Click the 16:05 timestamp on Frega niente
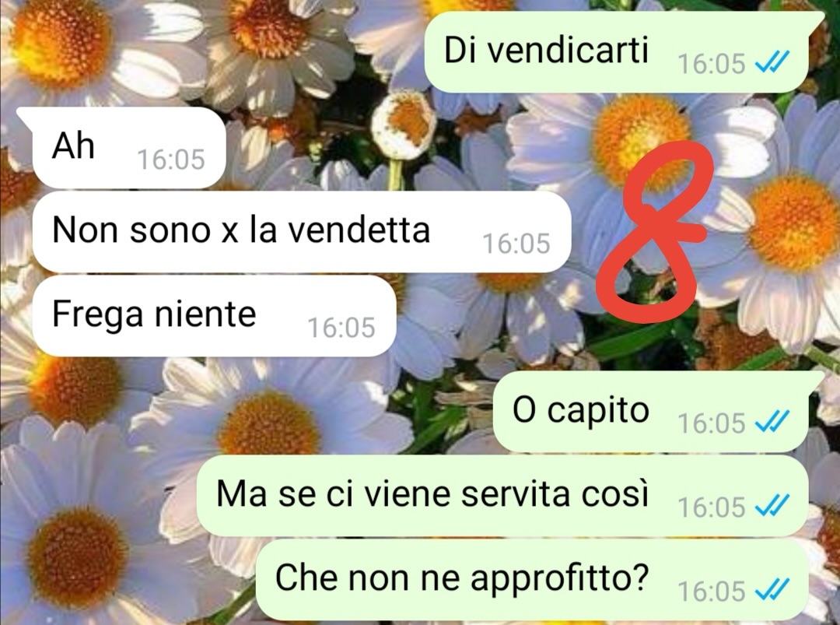Image resolution: width=840 pixels, height=625 pixels. coord(341,328)
